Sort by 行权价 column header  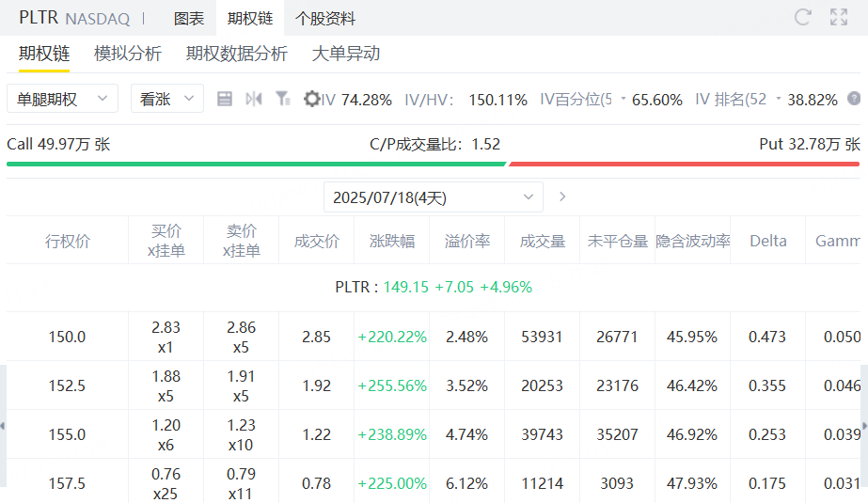click(68, 241)
